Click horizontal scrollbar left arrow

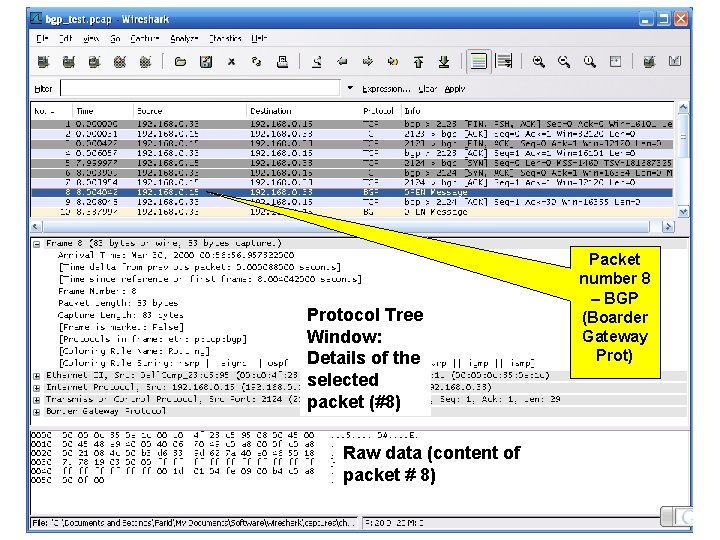pos(36,226)
